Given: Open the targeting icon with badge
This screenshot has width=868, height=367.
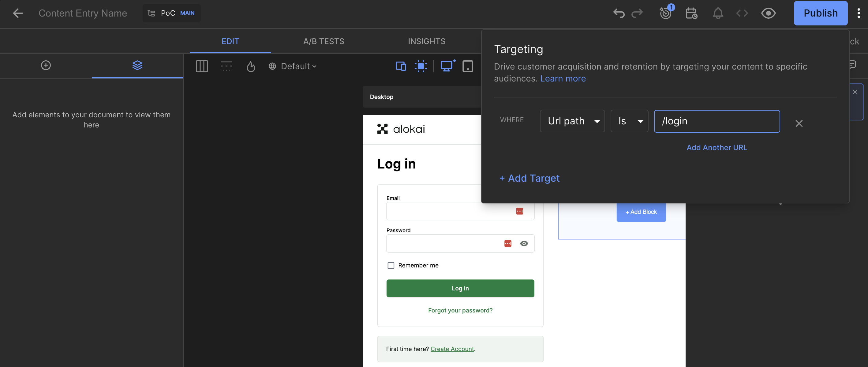Looking at the screenshot, I should pos(666,13).
